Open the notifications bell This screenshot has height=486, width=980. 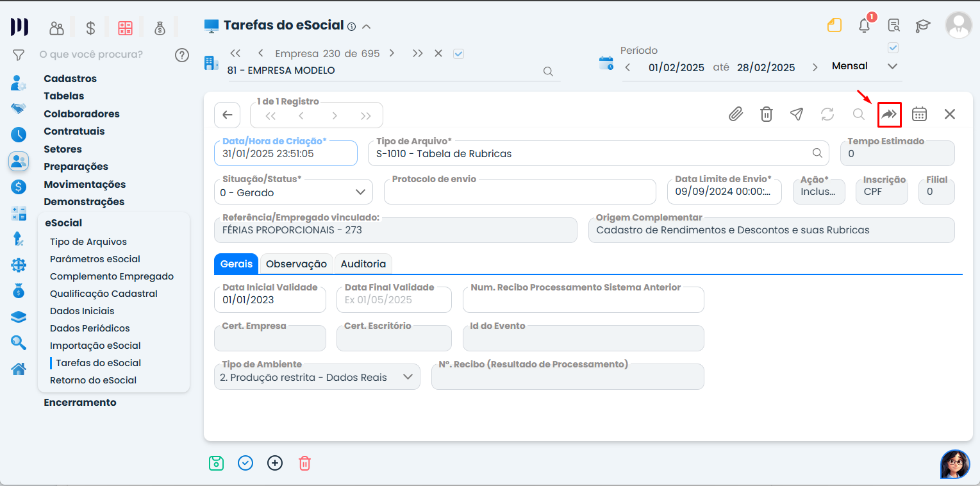[864, 26]
